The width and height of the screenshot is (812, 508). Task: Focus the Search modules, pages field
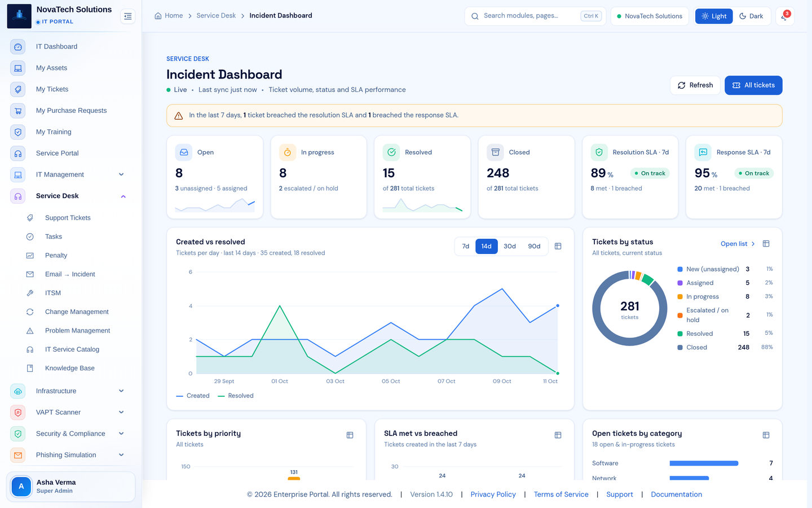(535, 16)
